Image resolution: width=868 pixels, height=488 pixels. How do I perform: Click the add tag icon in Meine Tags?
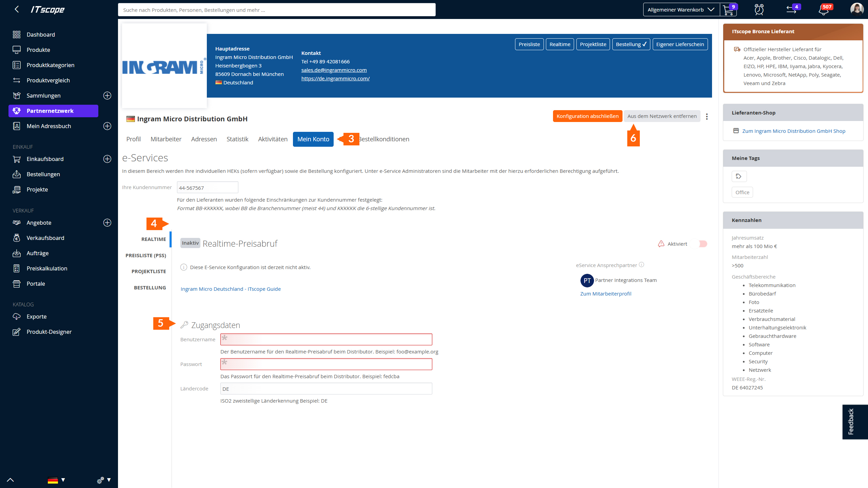(x=739, y=176)
